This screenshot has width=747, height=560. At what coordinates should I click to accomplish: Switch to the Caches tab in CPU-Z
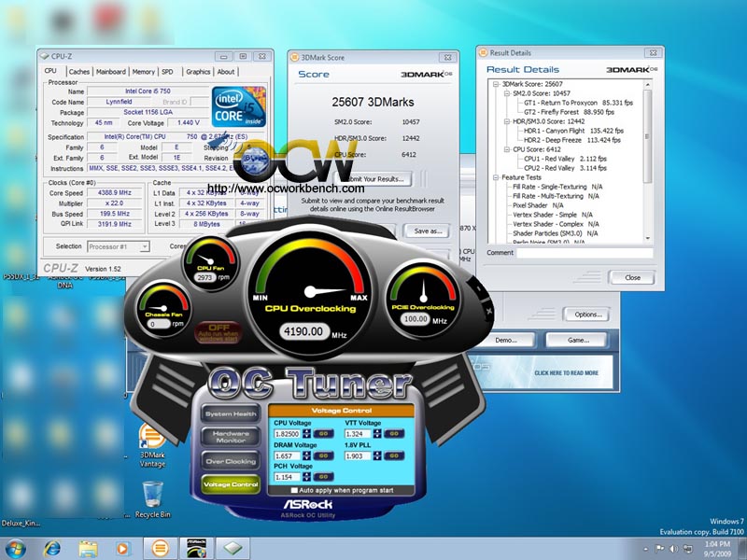79,72
